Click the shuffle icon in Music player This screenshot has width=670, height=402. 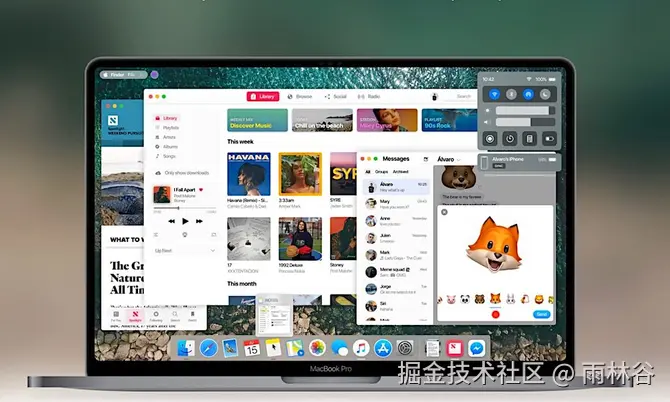coord(156,235)
